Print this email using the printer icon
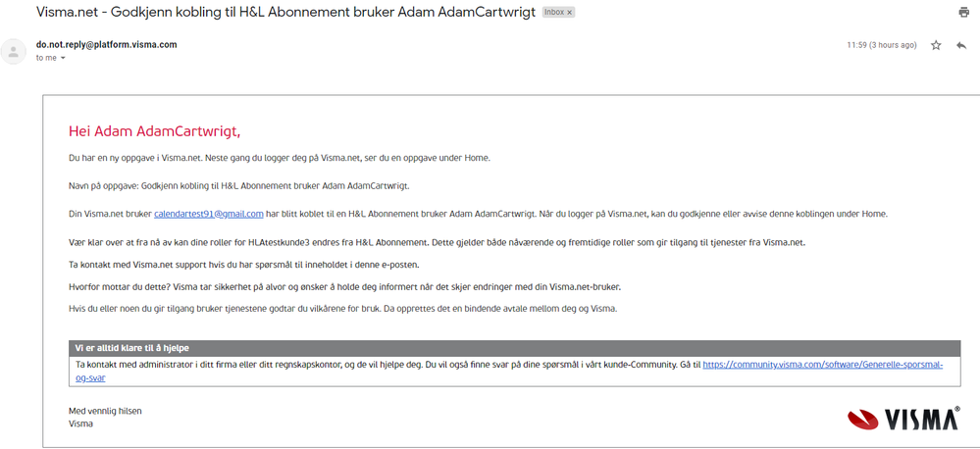 [x=963, y=13]
